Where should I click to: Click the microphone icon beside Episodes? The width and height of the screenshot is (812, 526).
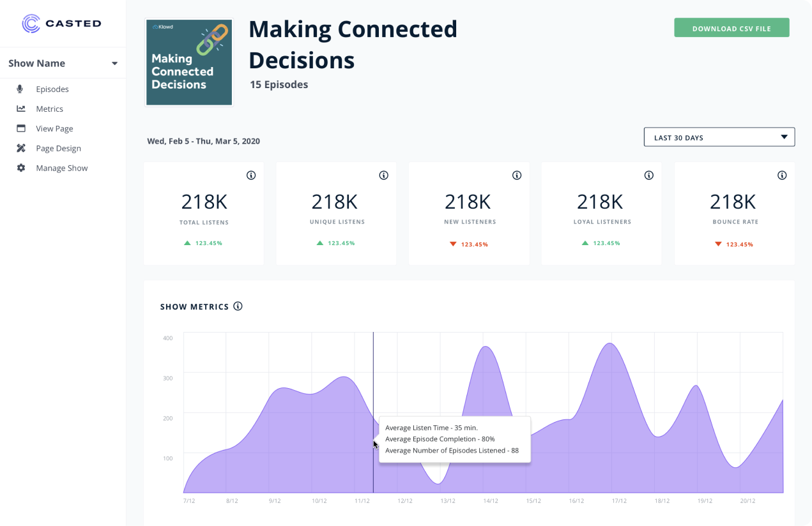21,89
